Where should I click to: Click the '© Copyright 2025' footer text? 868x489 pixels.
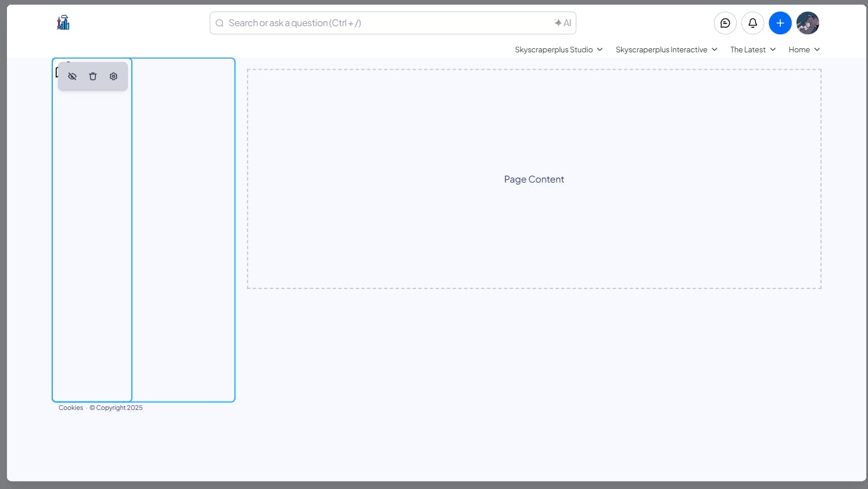click(116, 408)
